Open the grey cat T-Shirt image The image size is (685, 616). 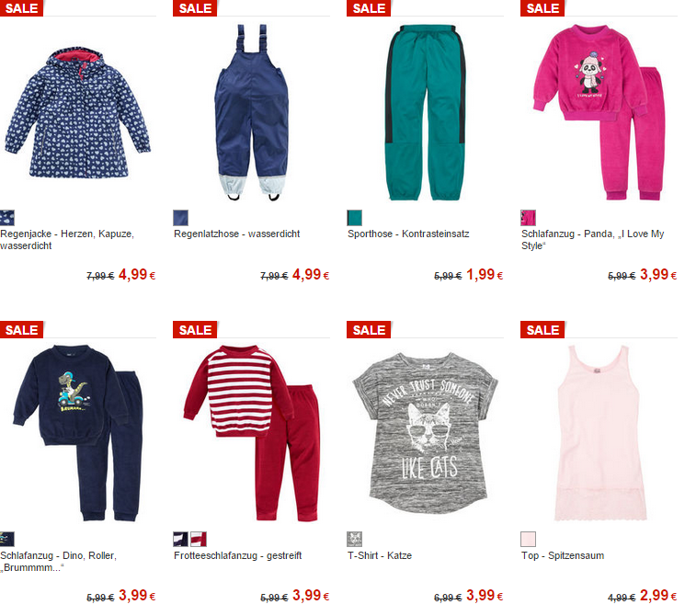[425, 433]
